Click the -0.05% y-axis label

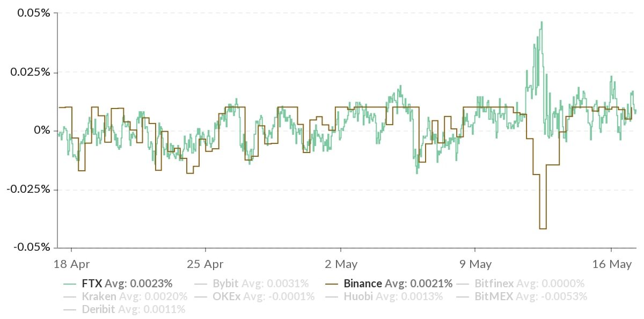coord(32,248)
